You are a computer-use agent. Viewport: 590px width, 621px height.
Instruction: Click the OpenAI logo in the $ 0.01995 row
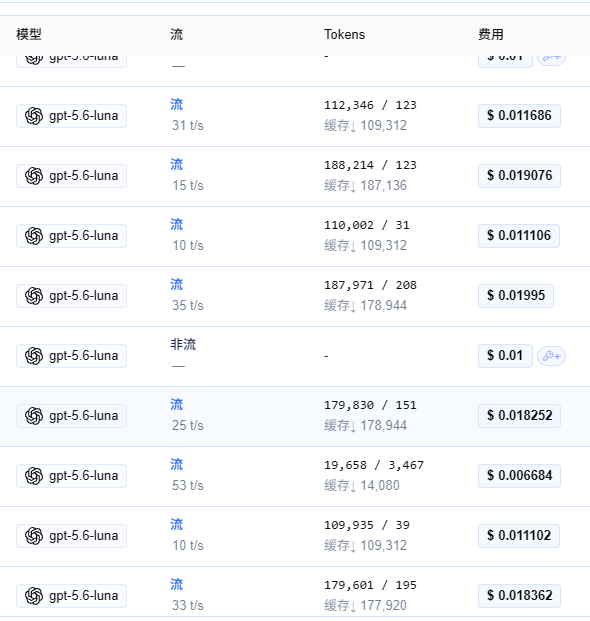tap(34, 296)
